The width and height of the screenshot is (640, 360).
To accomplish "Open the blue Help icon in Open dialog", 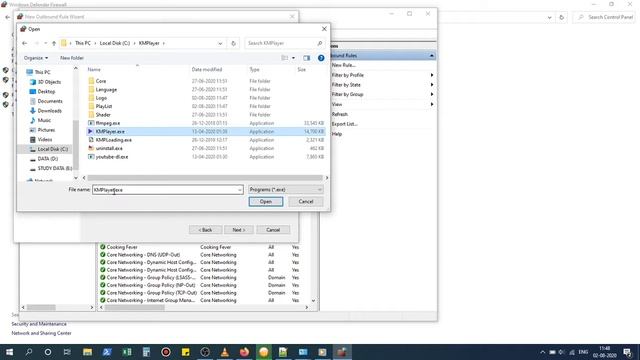I will (x=321, y=58).
